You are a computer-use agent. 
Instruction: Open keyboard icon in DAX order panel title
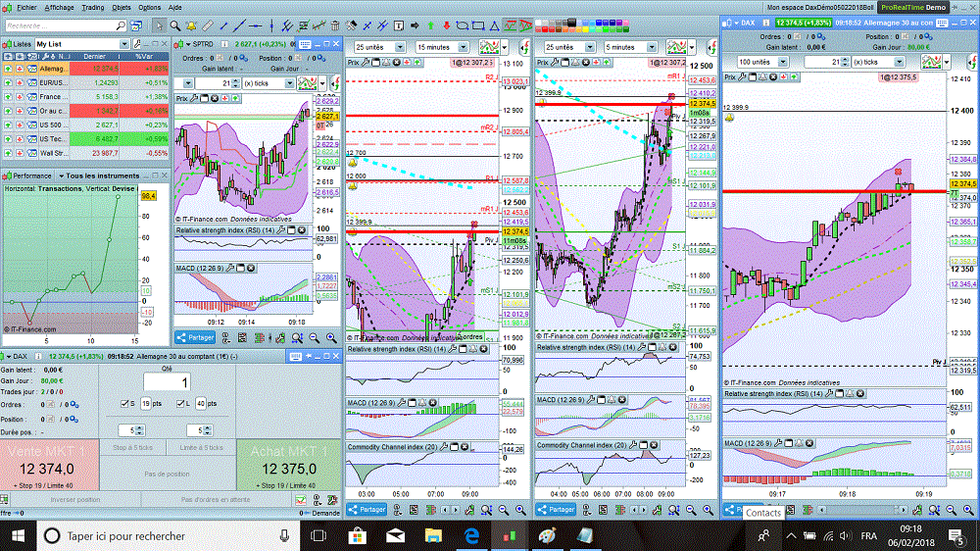tap(295, 356)
